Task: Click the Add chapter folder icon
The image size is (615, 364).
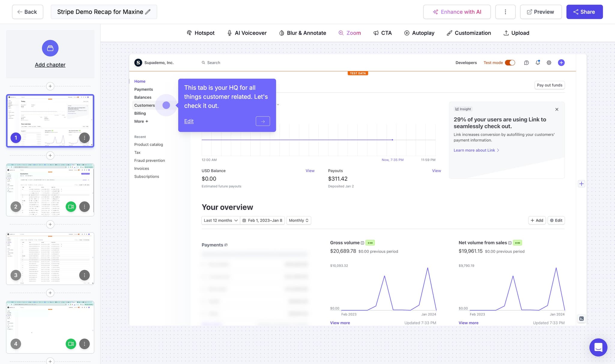Action: (x=50, y=48)
